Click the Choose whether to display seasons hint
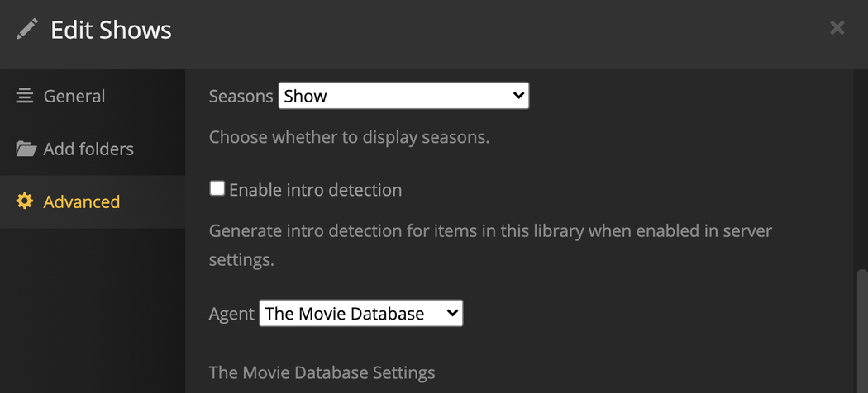Image resolution: width=868 pixels, height=393 pixels. coord(349,137)
